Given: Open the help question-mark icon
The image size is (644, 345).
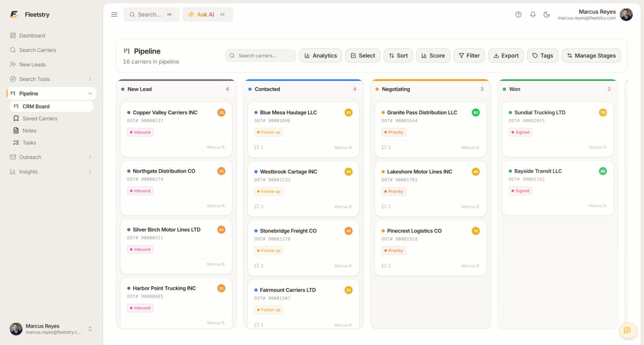Looking at the screenshot, I should [x=518, y=14].
